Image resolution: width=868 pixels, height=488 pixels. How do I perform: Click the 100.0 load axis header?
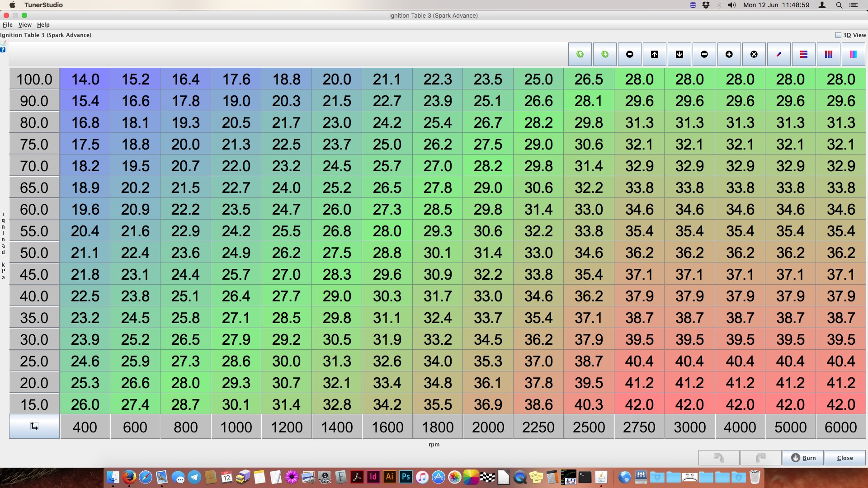[x=34, y=79]
